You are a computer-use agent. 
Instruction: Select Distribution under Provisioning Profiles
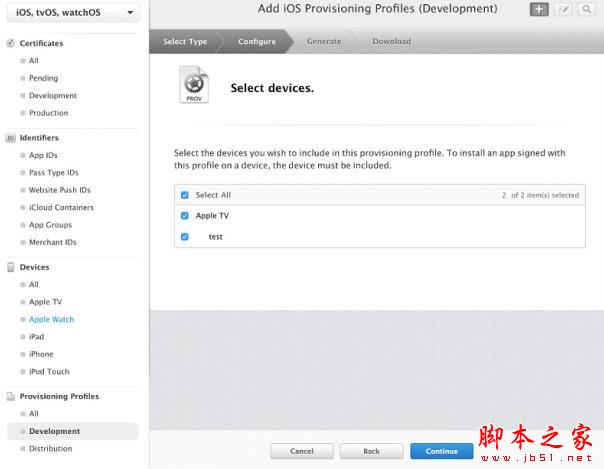coord(50,449)
